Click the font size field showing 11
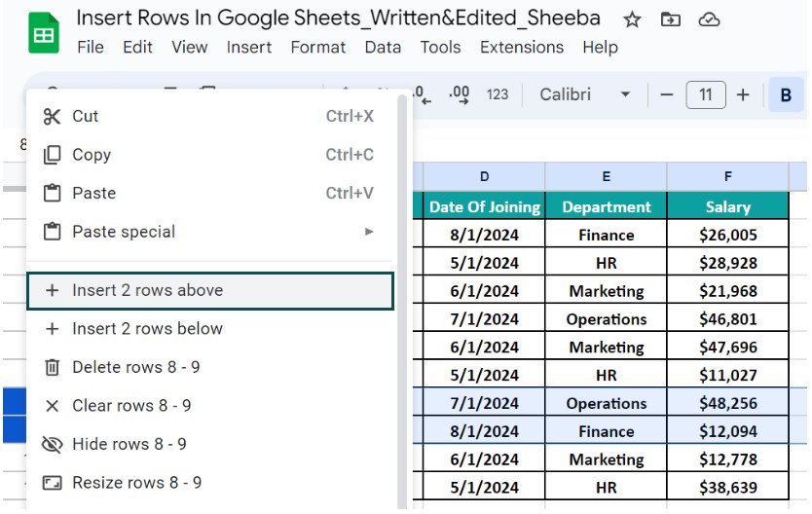 (705, 94)
